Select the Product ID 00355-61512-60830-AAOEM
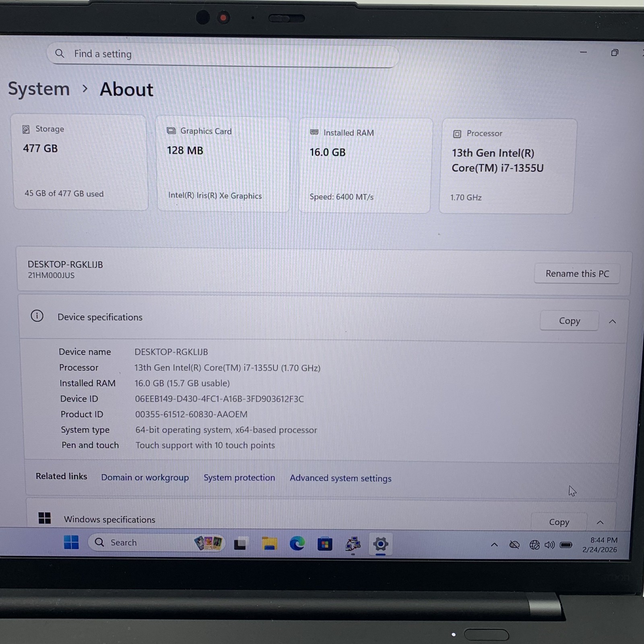This screenshot has height=644, width=644. click(x=191, y=414)
